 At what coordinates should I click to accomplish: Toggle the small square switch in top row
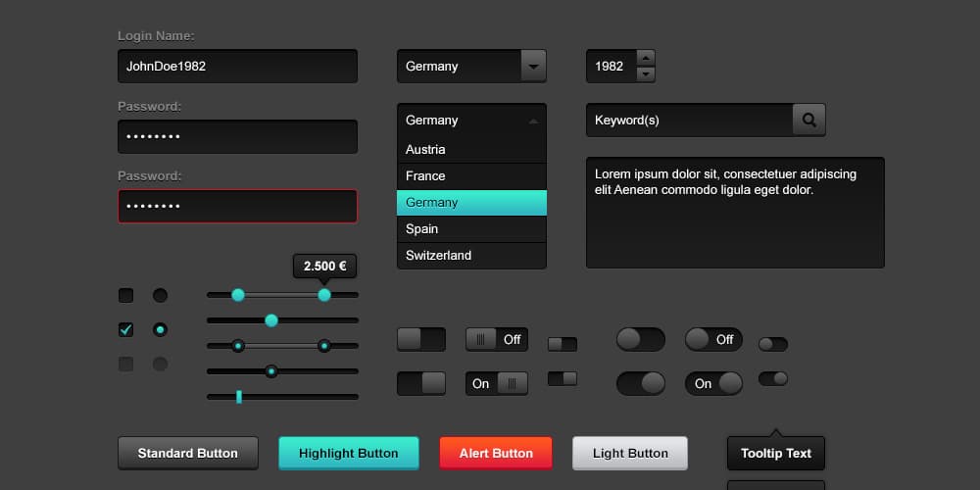[563, 344]
